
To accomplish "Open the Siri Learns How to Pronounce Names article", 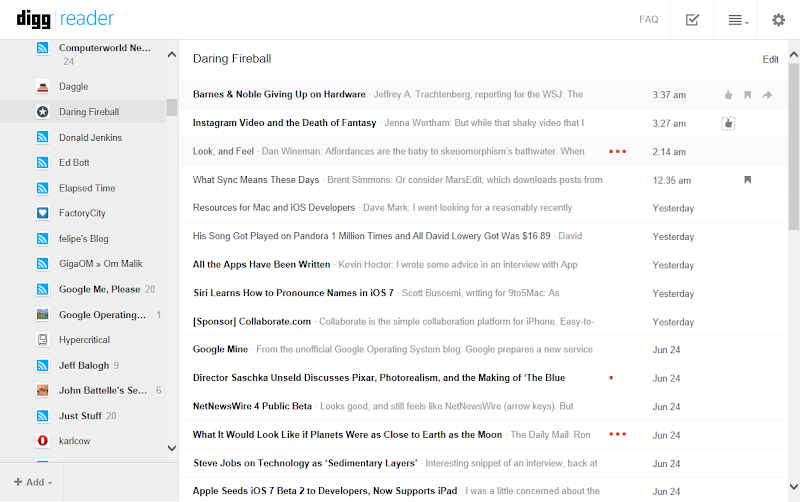I will tap(293, 293).
